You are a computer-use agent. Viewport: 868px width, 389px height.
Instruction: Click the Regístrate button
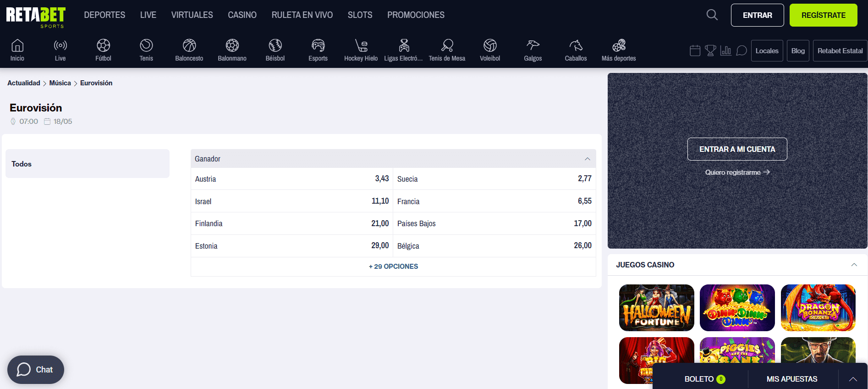(823, 15)
